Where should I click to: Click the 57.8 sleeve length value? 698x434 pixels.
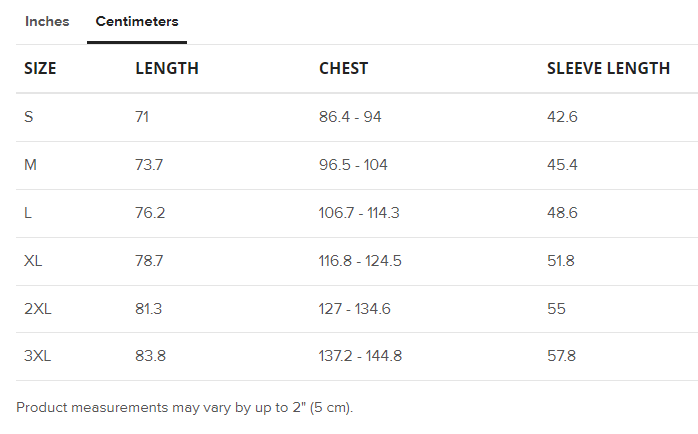pos(561,356)
